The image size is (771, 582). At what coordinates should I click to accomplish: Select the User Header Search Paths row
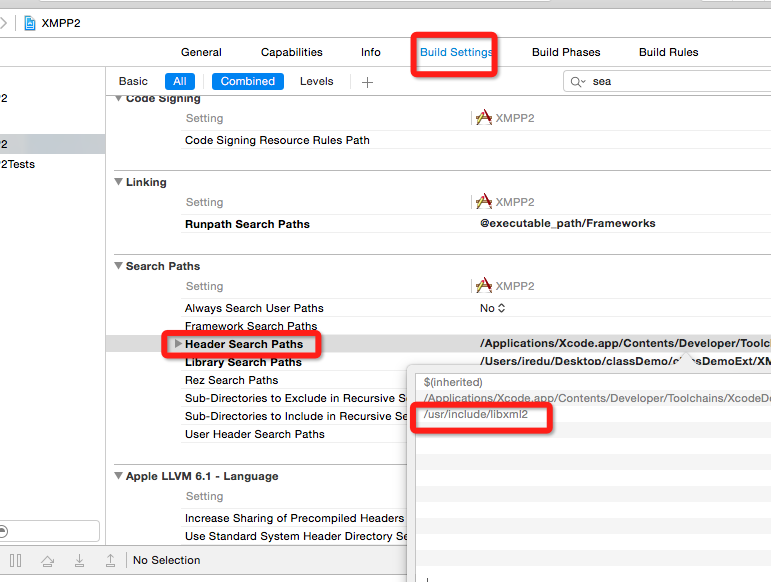255,434
